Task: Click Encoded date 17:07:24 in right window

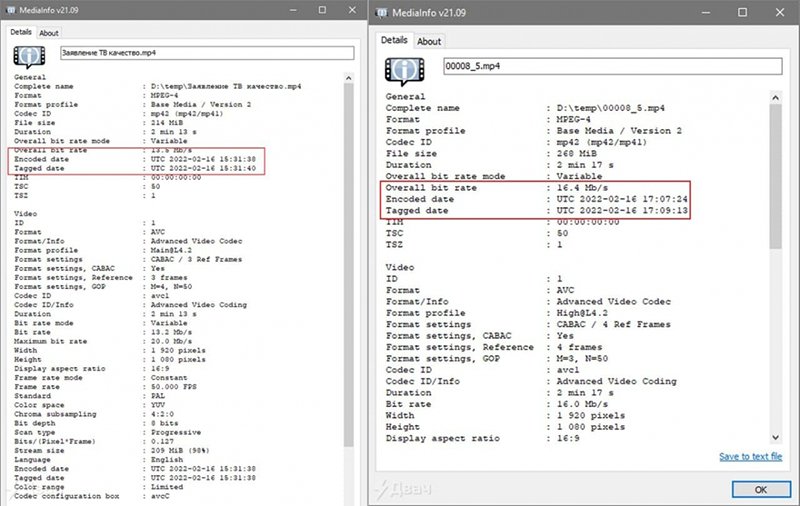Action: click(622, 199)
